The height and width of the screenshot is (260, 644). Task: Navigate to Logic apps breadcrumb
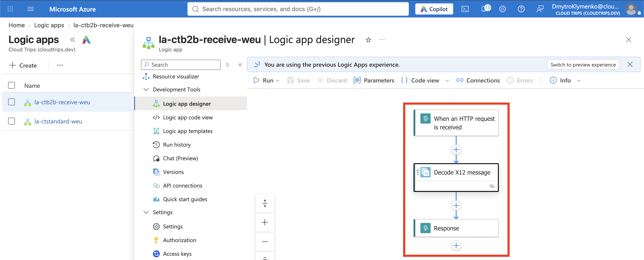click(x=49, y=25)
